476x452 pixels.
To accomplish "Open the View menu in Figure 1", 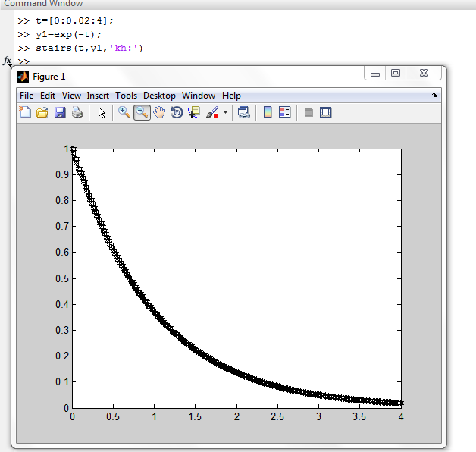I will (x=71, y=96).
